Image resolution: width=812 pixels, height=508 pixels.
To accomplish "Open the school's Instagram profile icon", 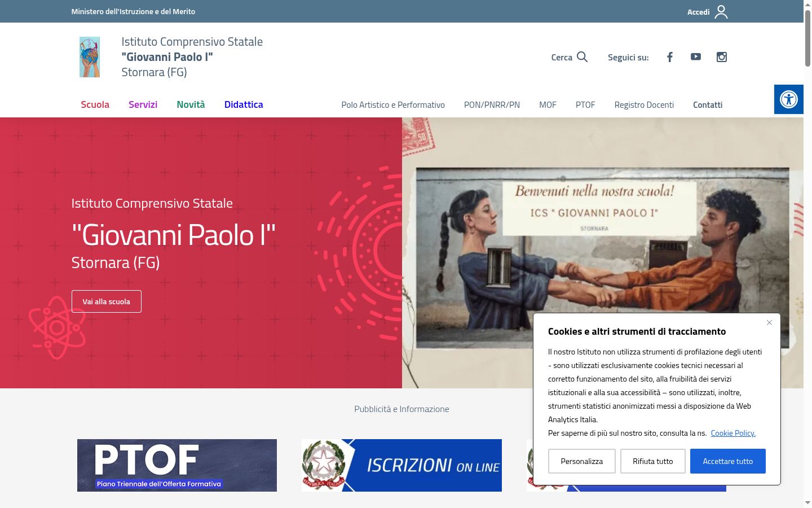I will pos(722,57).
